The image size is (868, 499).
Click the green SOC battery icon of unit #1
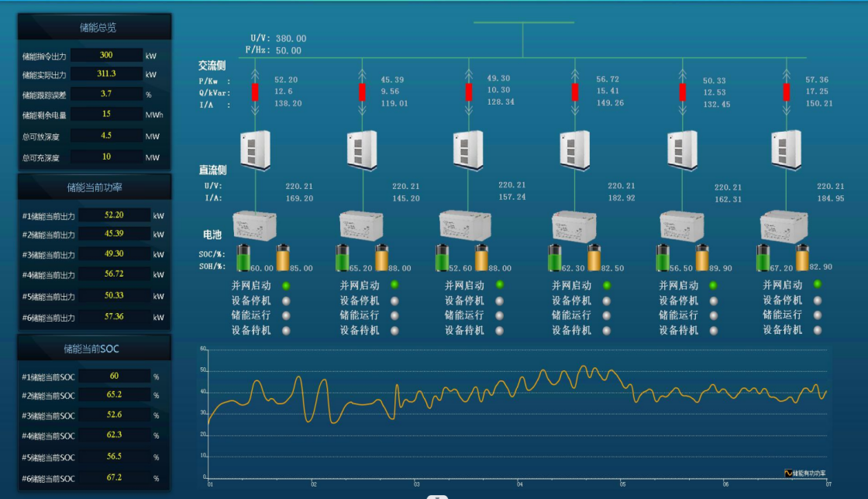[244, 257]
